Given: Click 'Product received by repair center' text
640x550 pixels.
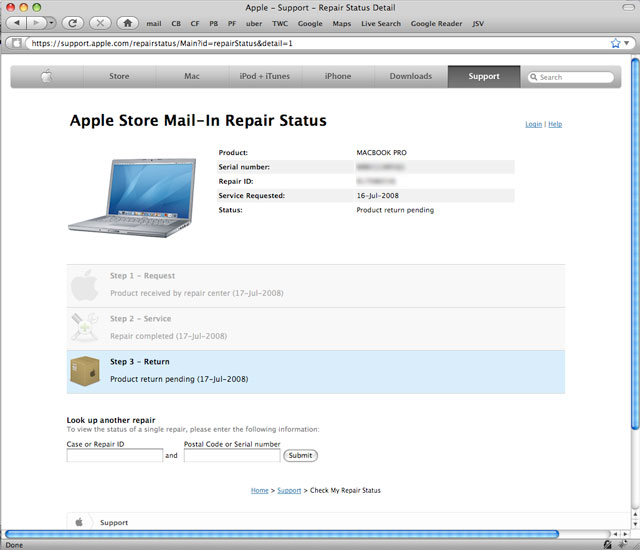Looking at the screenshot, I should point(170,293).
